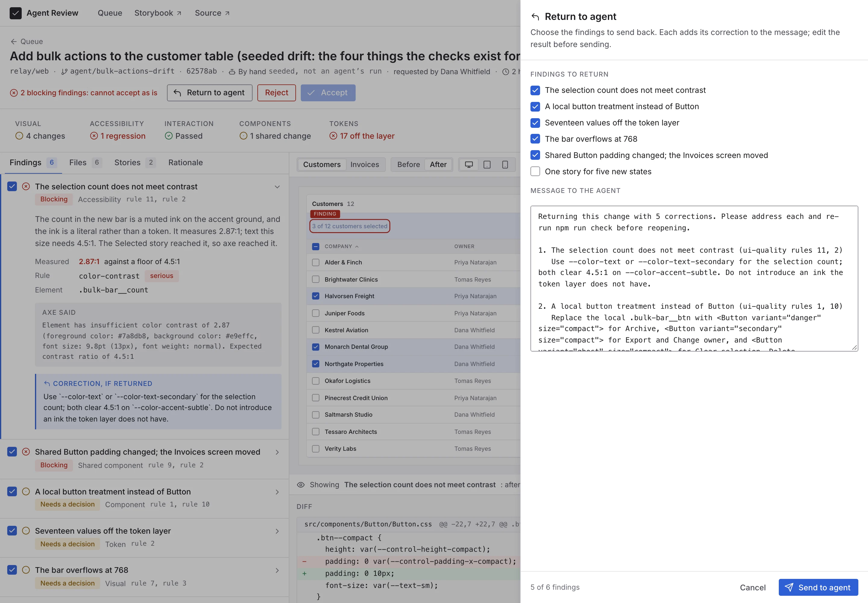Switch the preview to Invoices
The image size is (868, 603).
pos(364,164)
